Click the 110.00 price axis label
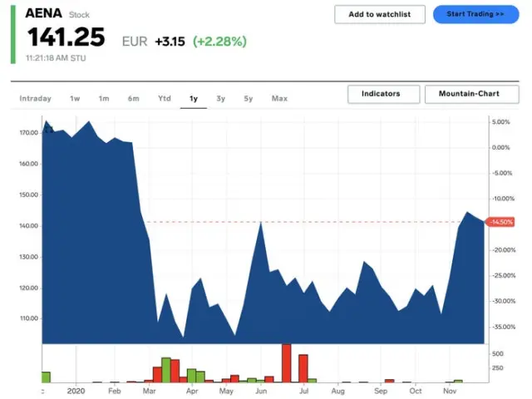The height and width of the screenshot is (399, 532). (28, 318)
